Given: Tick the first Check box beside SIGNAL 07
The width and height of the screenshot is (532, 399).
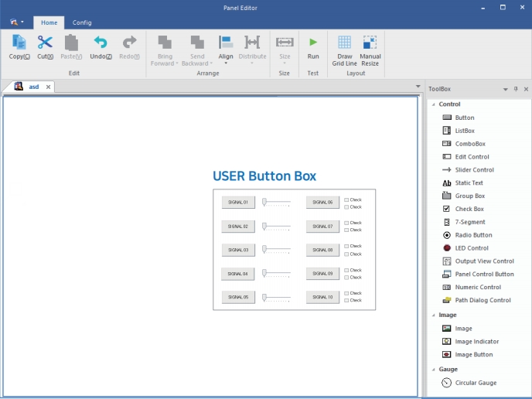Looking at the screenshot, I should (346, 223).
